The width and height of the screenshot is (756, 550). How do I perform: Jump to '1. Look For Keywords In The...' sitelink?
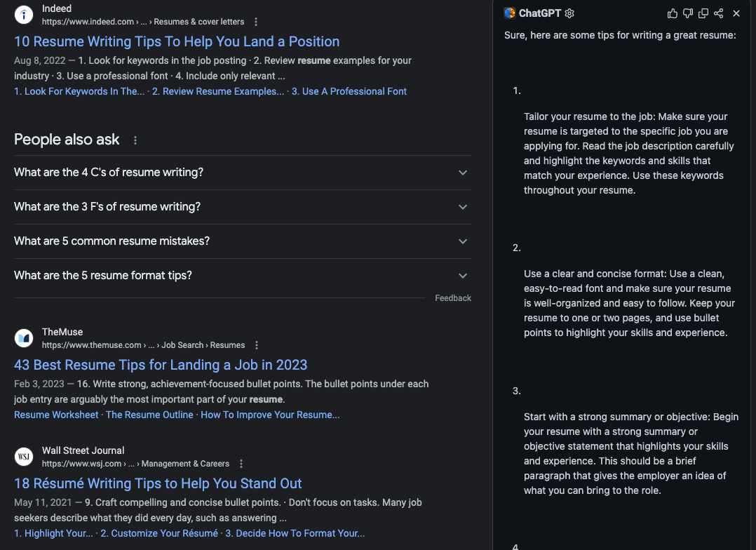click(79, 91)
